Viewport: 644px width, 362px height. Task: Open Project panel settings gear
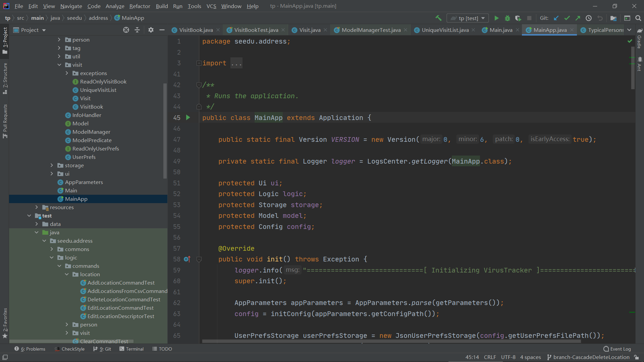click(151, 30)
